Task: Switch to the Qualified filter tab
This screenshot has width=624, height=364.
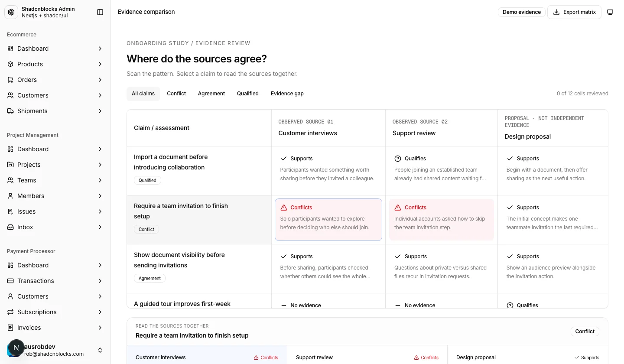Action: [248, 94]
